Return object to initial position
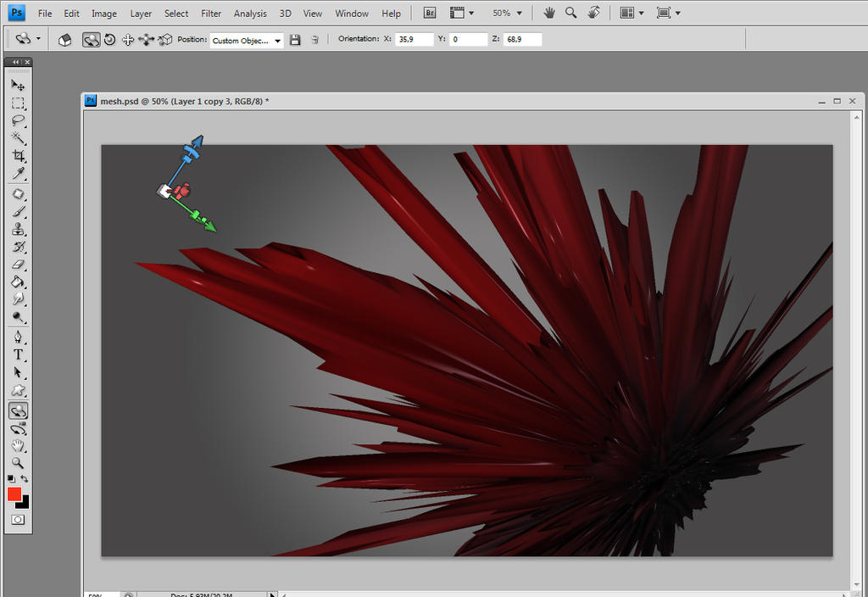 click(x=64, y=40)
